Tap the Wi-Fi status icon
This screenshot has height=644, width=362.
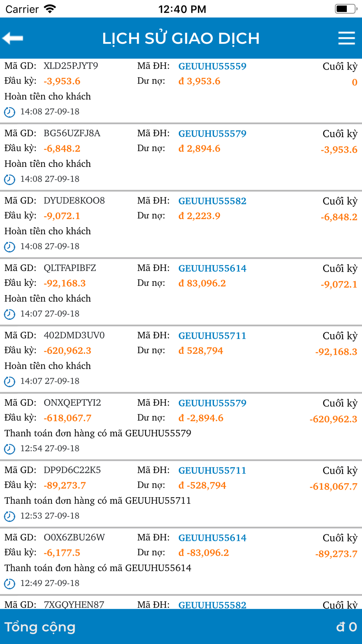pos(50,9)
